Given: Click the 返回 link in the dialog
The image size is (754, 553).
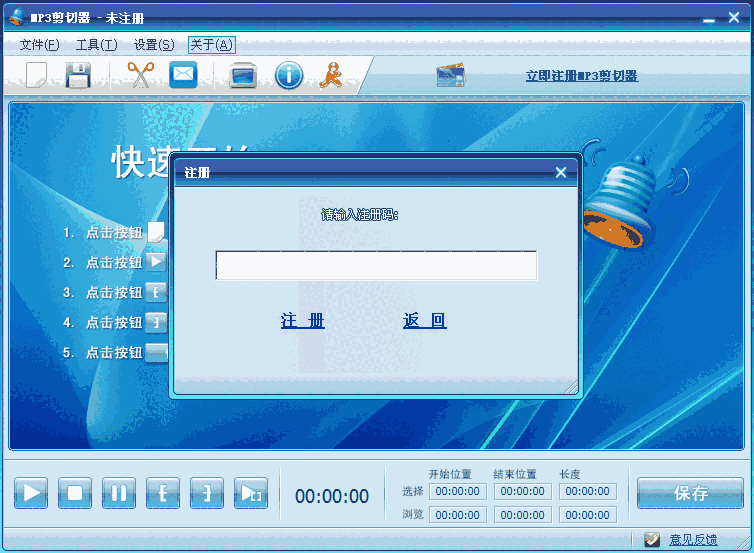Looking at the screenshot, I should click(x=425, y=321).
